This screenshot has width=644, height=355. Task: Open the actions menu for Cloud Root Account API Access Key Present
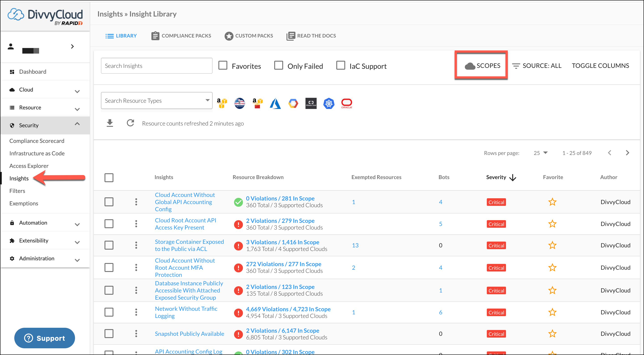136,224
